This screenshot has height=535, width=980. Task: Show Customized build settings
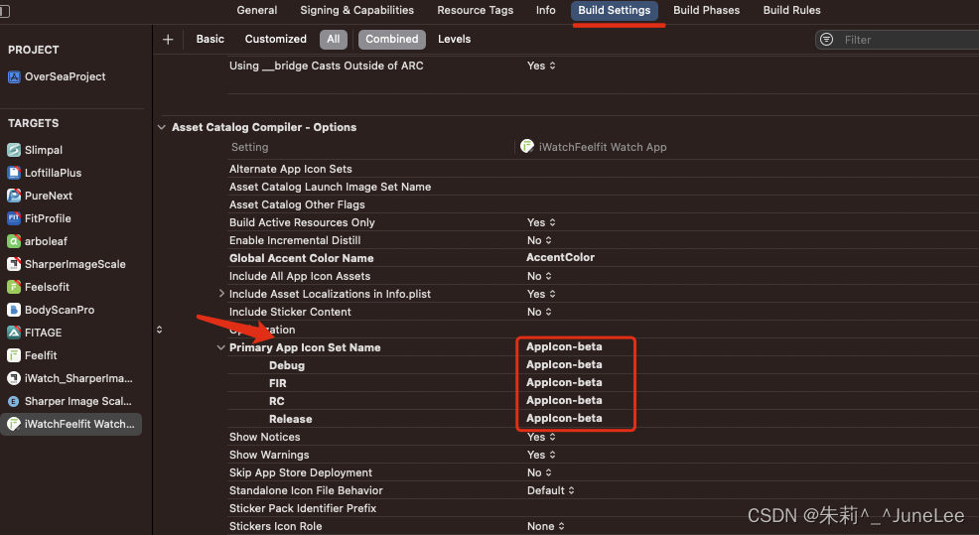[x=276, y=39]
